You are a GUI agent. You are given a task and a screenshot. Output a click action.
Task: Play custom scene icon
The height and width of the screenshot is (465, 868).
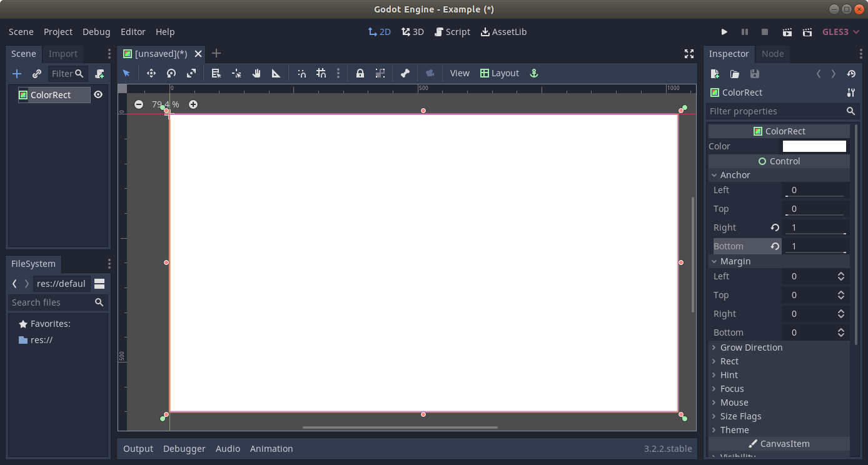tap(807, 32)
